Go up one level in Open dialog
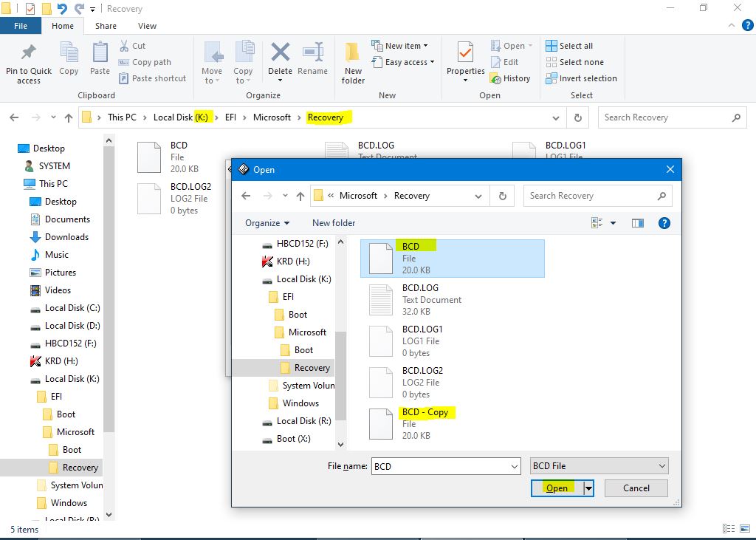This screenshot has height=540, width=756. coord(300,196)
